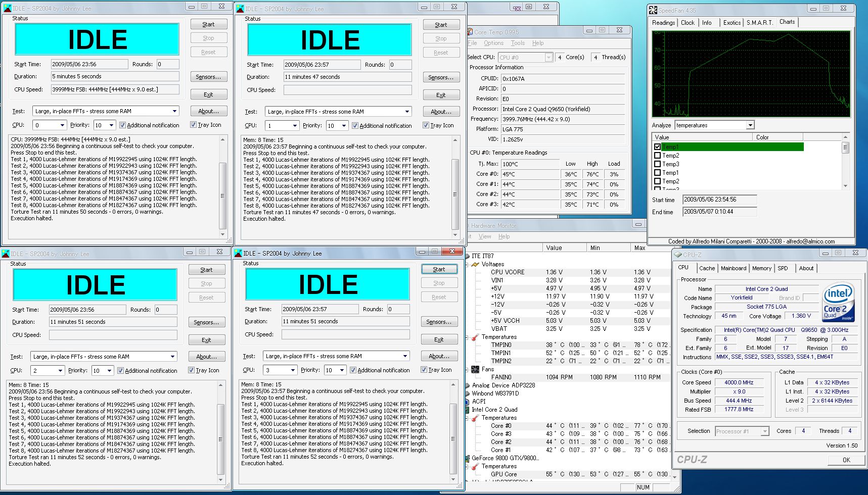Click the ACPI device icon in Hardware Monitor

click(x=468, y=402)
